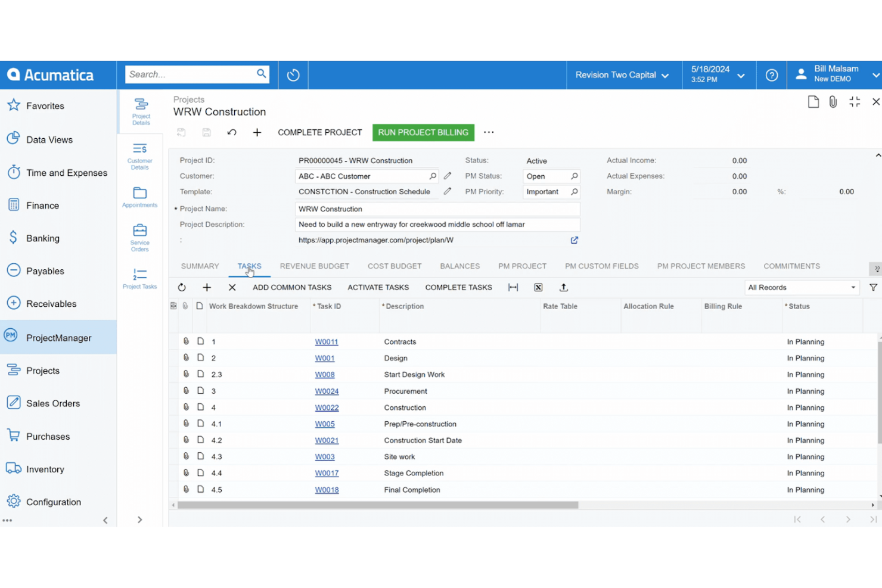This screenshot has height=588, width=882.
Task: Click the RUN PROJECT BILLING button
Action: point(423,132)
